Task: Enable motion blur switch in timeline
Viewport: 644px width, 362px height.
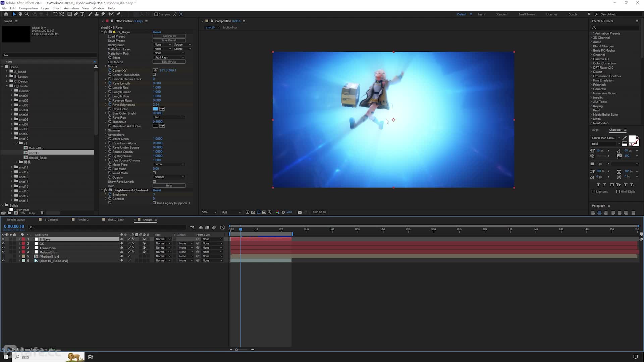Action: tap(214, 228)
